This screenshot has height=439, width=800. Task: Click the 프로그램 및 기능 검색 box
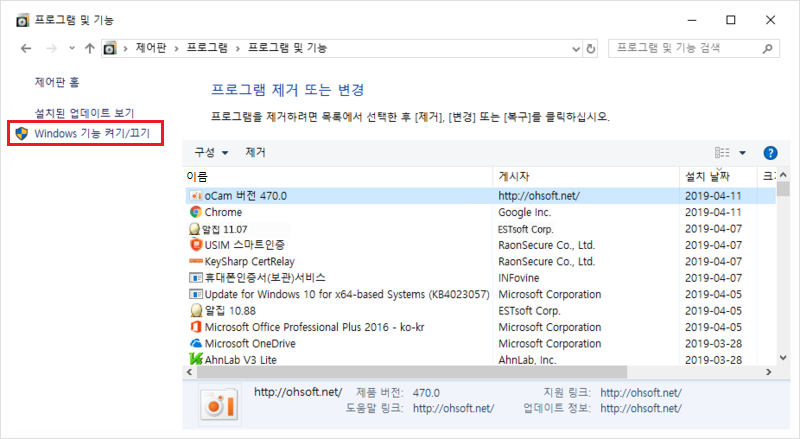693,48
